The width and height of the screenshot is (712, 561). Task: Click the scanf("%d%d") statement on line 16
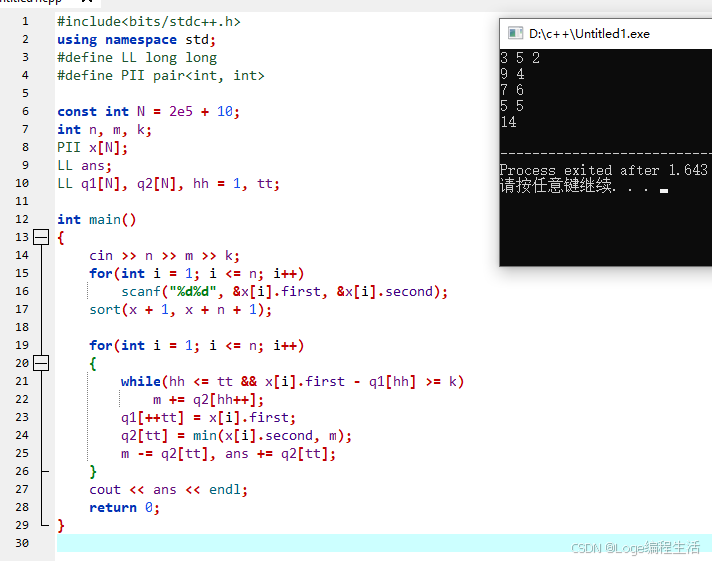pyautogui.click(x=284, y=291)
